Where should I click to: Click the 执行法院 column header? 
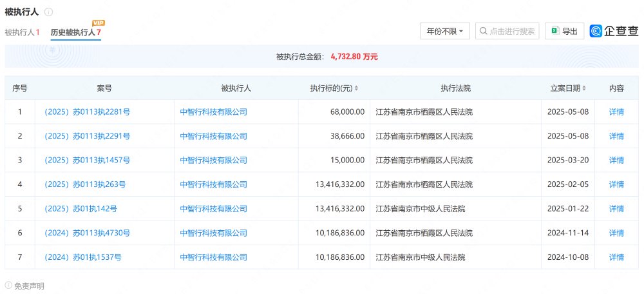tap(455, 88)
